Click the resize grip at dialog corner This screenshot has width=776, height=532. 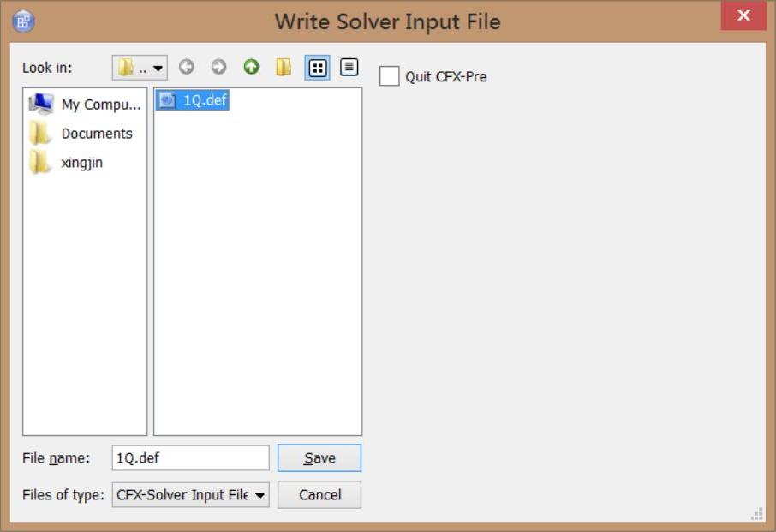(757, 514)
